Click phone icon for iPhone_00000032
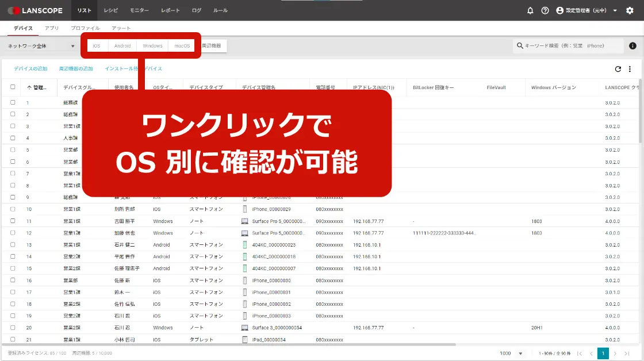 click(245, 304)
